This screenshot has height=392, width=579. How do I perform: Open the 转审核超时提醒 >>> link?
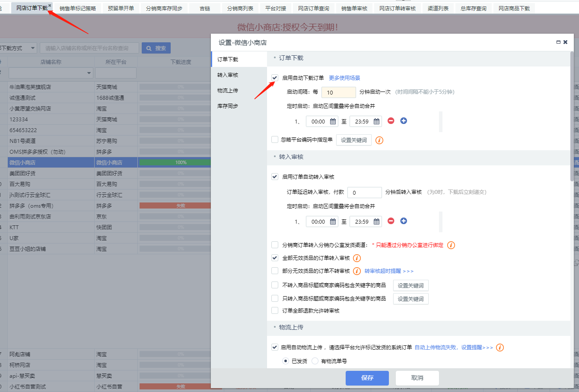coord(389,271)
